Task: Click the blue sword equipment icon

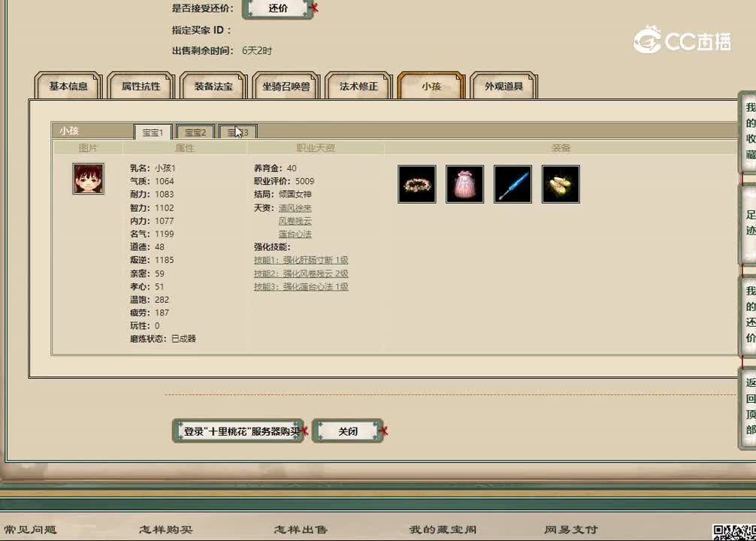Action: (x=513, y=185)
